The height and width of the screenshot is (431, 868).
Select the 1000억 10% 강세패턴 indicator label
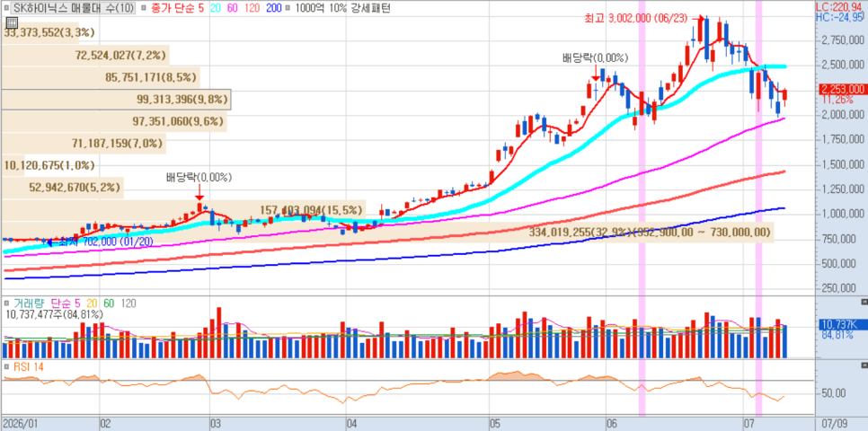[342, 9]
